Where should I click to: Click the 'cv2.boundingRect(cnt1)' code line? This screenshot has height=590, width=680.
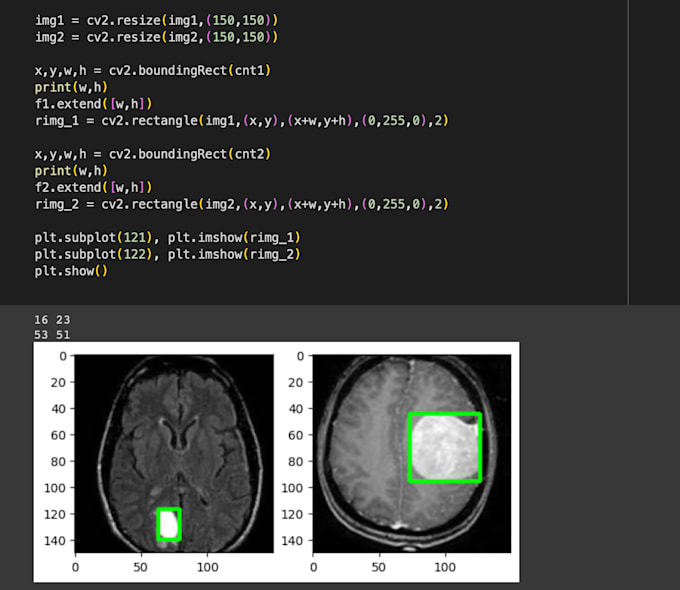click(x=153, y=70)
